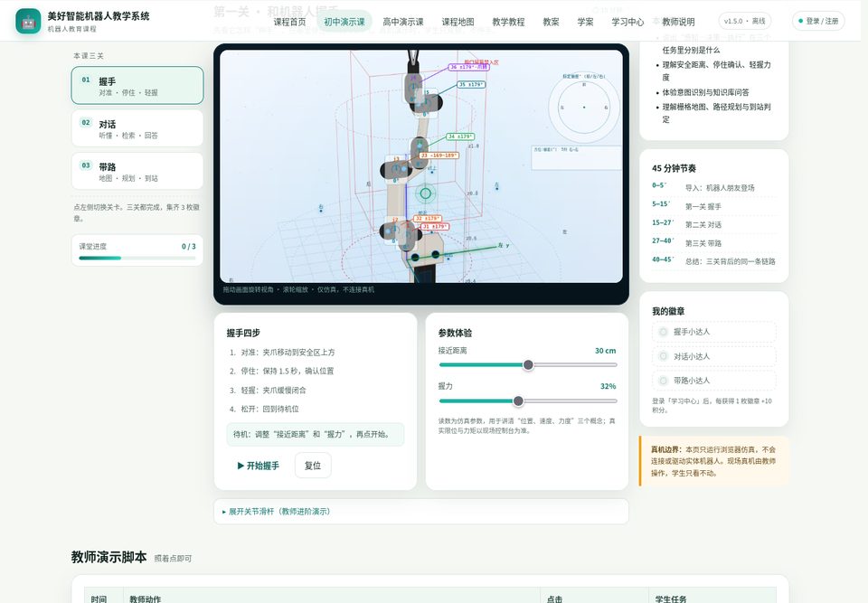Viewport: 868px width, 603px height.
Task: Click the J2 ±179° joint label
Action: coord(428,219)
